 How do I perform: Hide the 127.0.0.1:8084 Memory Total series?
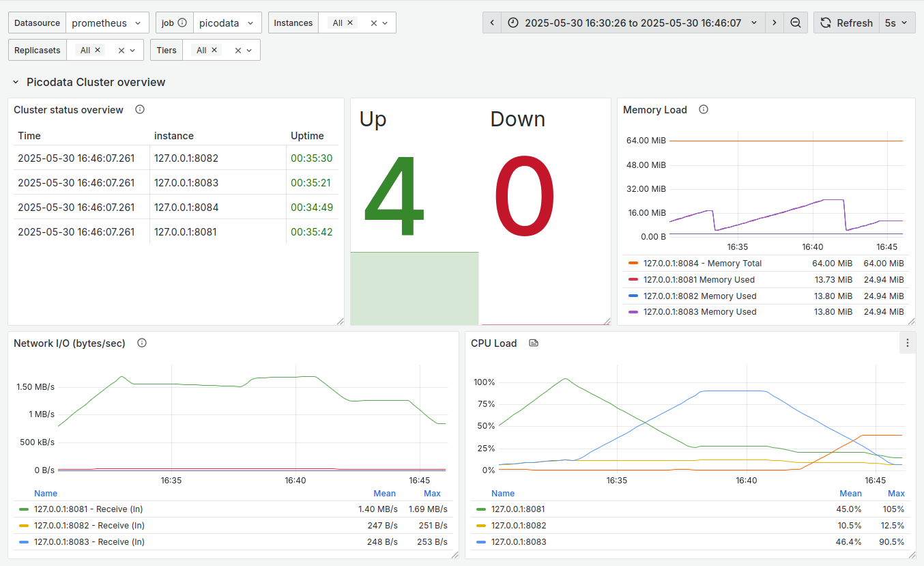(x=703, y=263)
